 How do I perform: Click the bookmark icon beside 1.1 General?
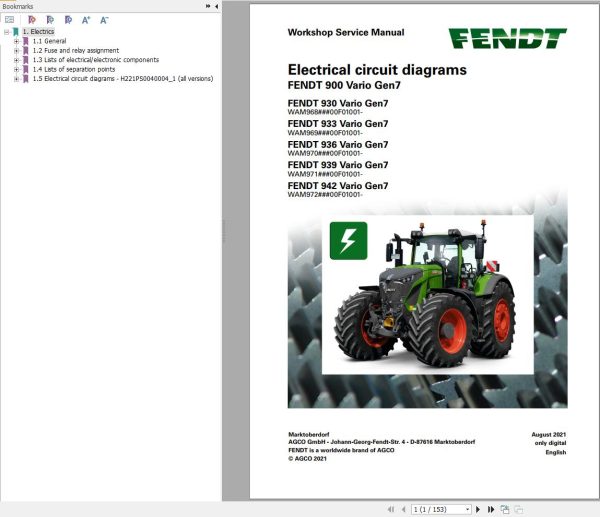click(25, 41)
